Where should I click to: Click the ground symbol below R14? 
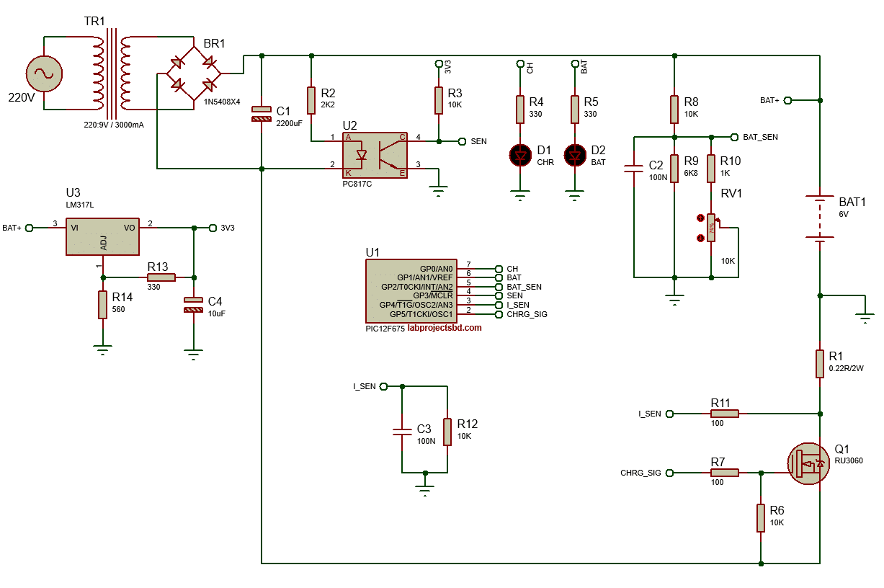pyautogui.click(x=103, y=350)
